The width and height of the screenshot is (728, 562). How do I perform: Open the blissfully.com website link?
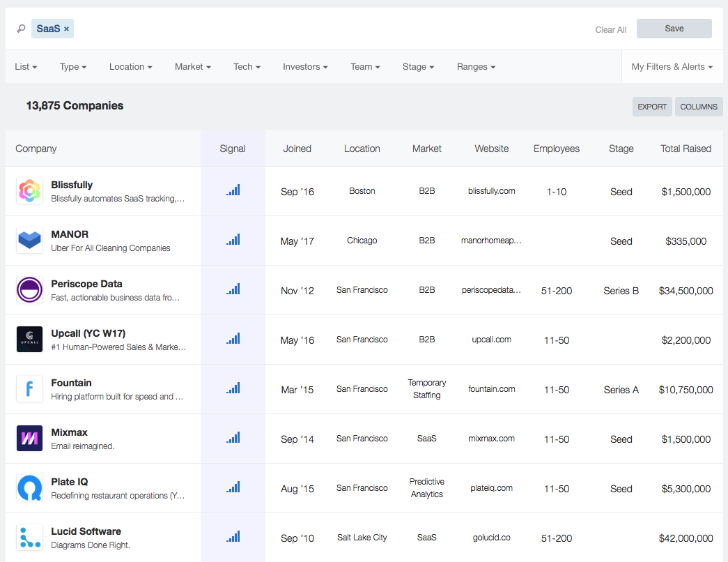click(492, 191)
